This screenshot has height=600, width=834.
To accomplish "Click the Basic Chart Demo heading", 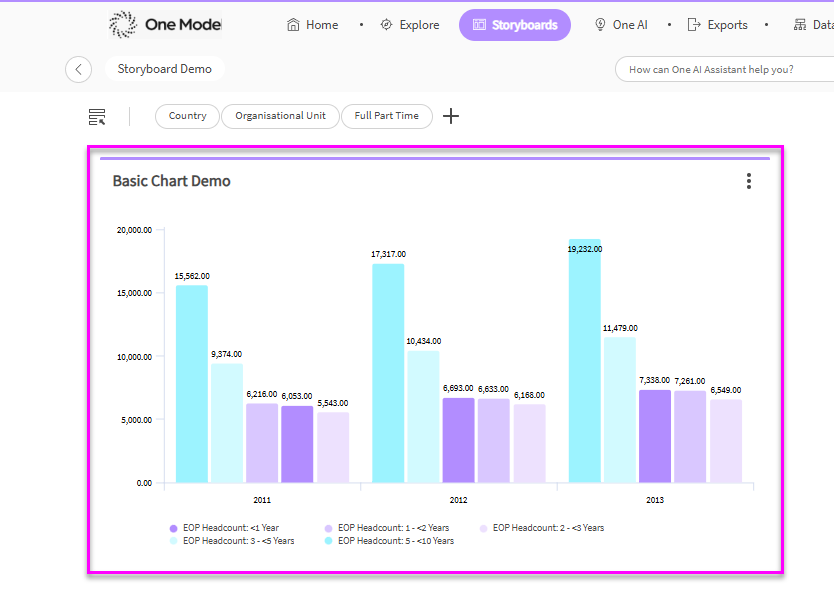I will pos(171,181).
